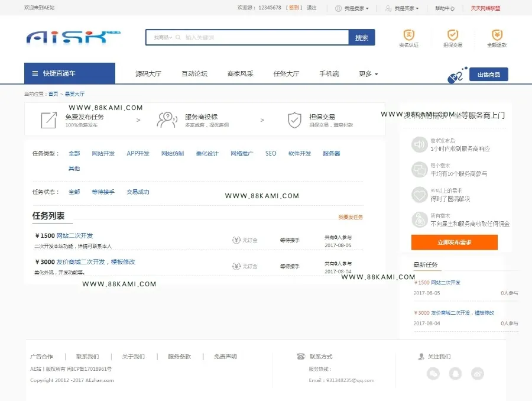Filter tasks by 网站开发 type
Image resolution: width=532 pixels, height=401 pixels.
(103, 153)
